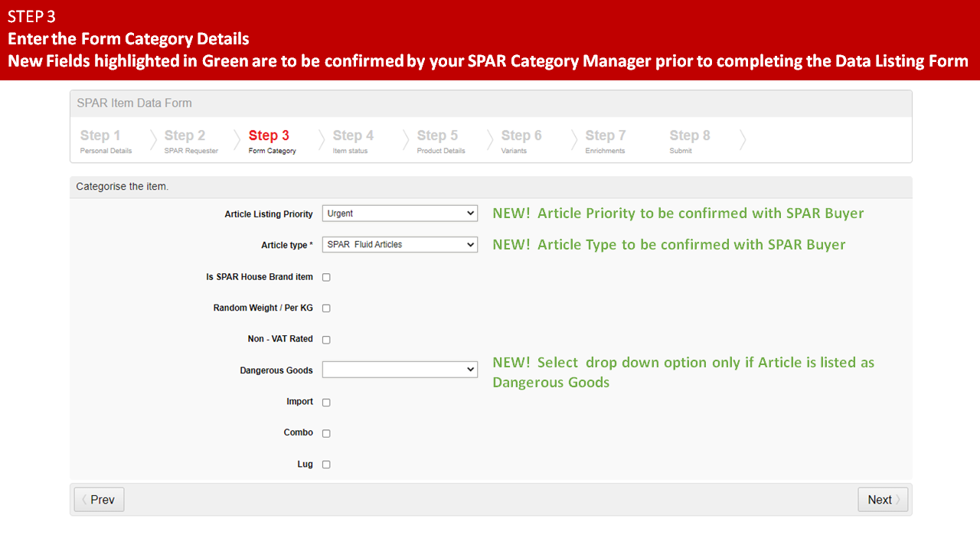
Task: Click the Prev button
Action: 99,500
